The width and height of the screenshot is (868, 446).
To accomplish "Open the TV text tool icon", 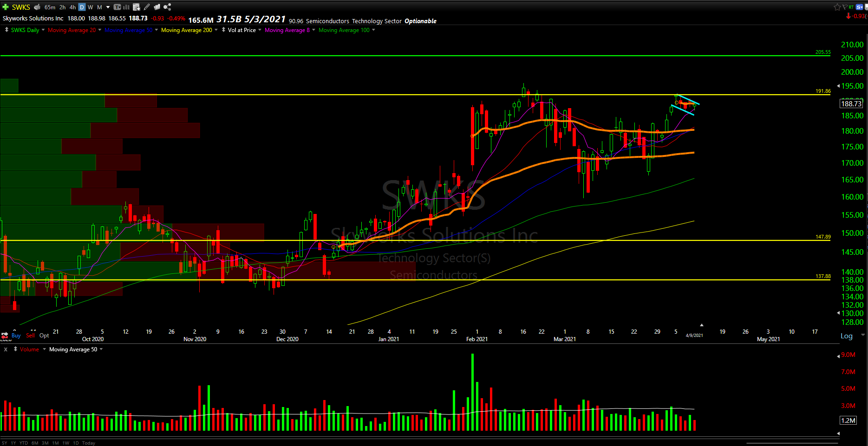I will [117, 7].
